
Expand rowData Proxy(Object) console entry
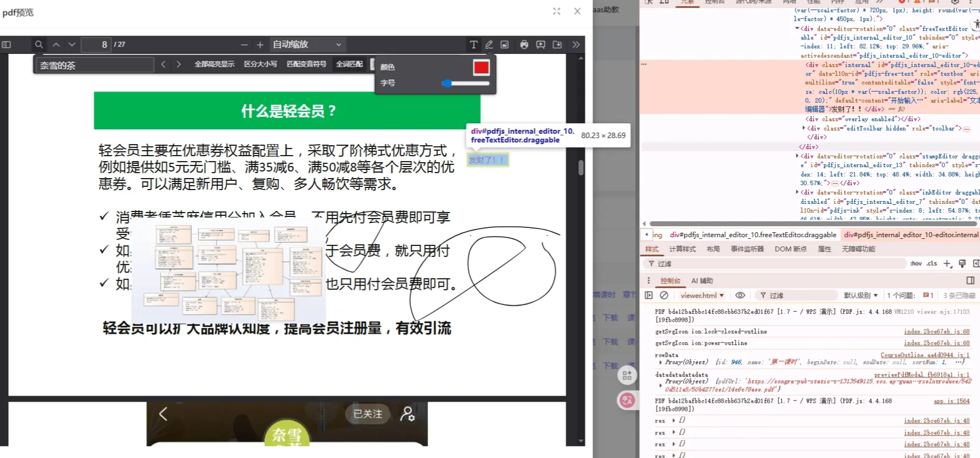point(660,362)
